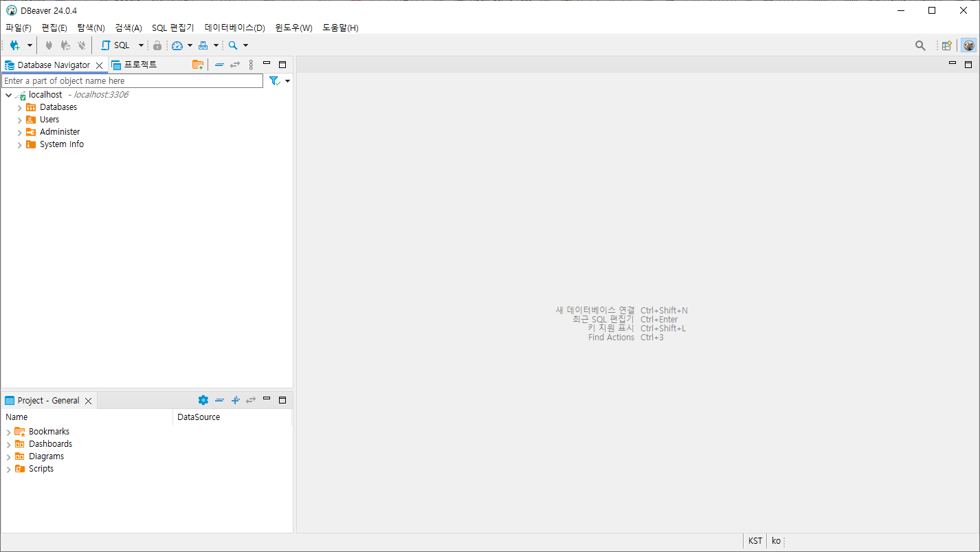Screen dimensions: 980x552
Task: Select the Administer folder
Action: coord(60,132)
